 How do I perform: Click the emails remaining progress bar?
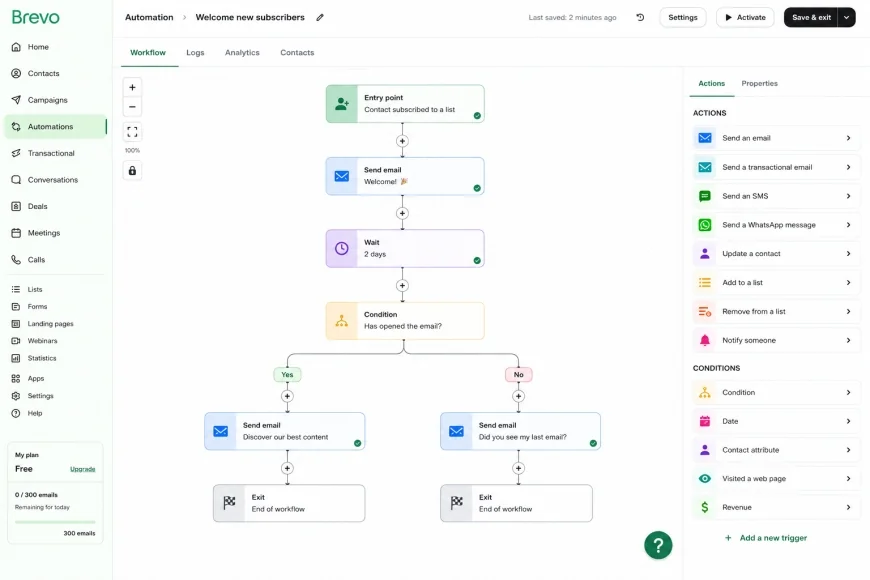tap(55, 522)
